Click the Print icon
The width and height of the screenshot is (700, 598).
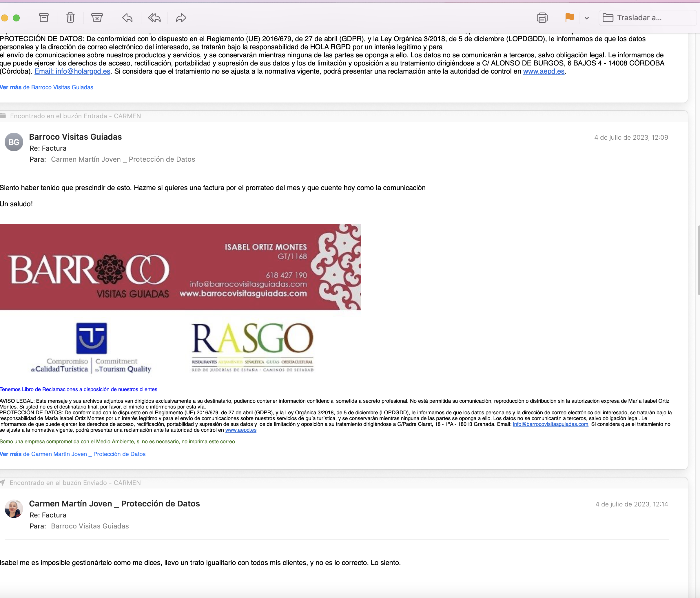(x=542, y=18)
